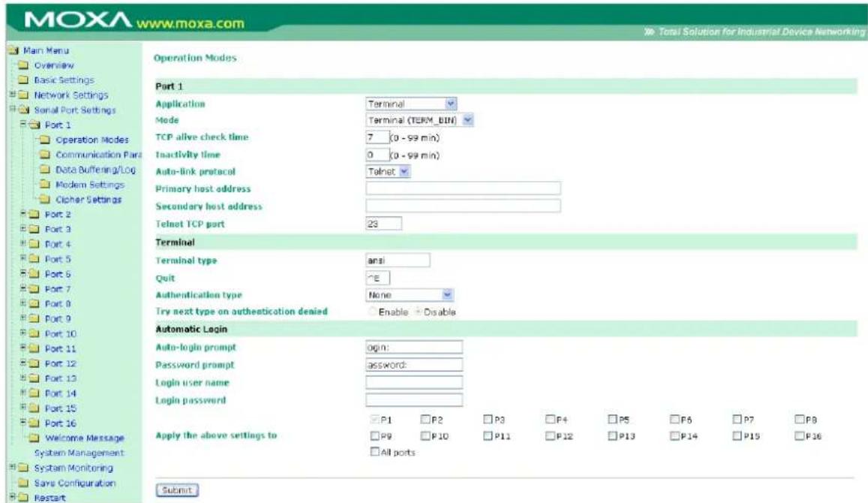868x503 pixels.
Task: Select the Enable radio button
Action: click(x=373, y=312)
